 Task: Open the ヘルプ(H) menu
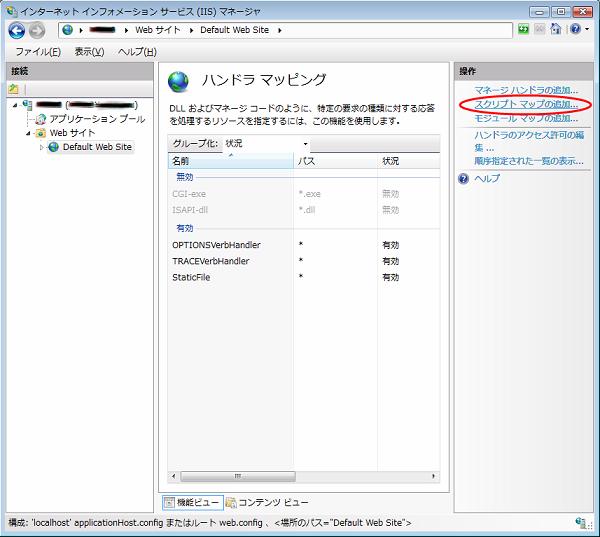137,52
